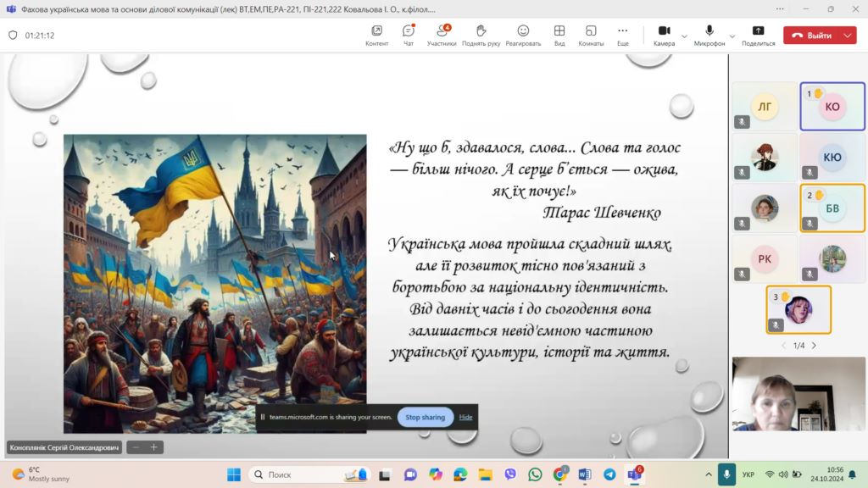This screenshot has width=868, height=488.
Task: Expand the camera options arrow
Action: pos(684,36)
